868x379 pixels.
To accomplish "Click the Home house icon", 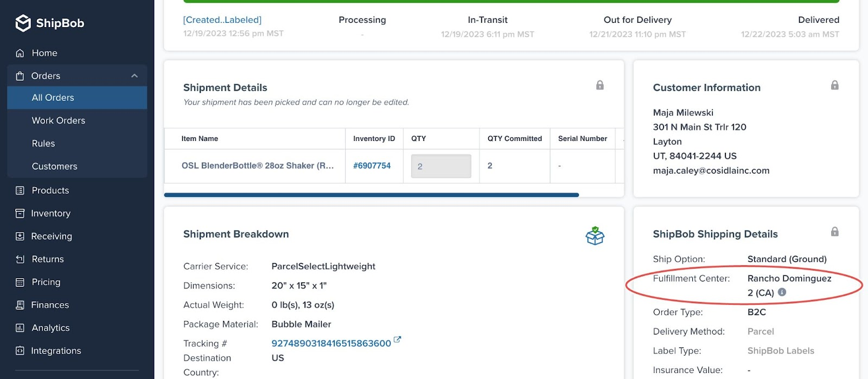I will click(20, 53).
